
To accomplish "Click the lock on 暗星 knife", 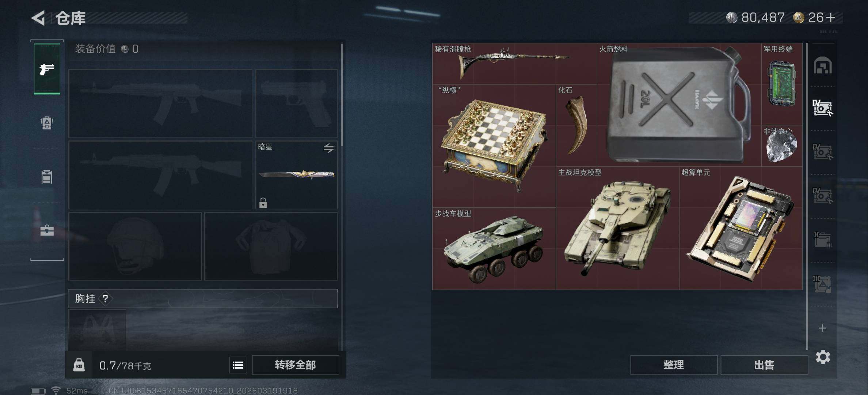I will 263,203.
